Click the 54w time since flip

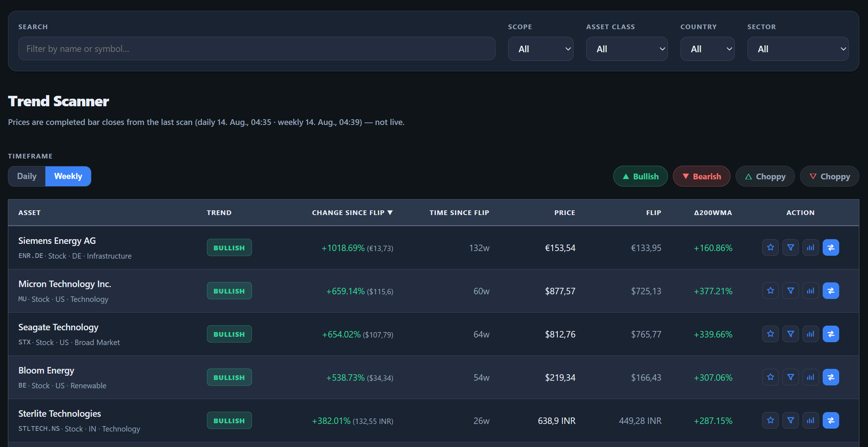[x=481, y=377]
